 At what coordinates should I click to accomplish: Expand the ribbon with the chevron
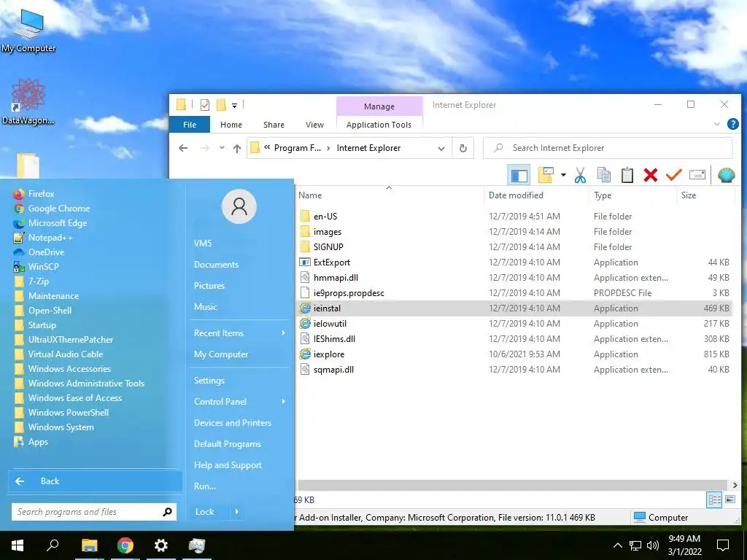point(716,124)
